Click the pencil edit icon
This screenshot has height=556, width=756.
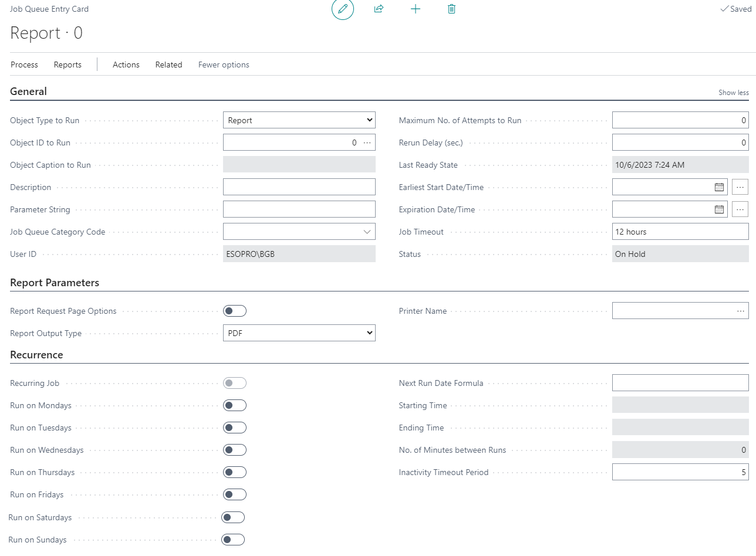coord(343,9)
